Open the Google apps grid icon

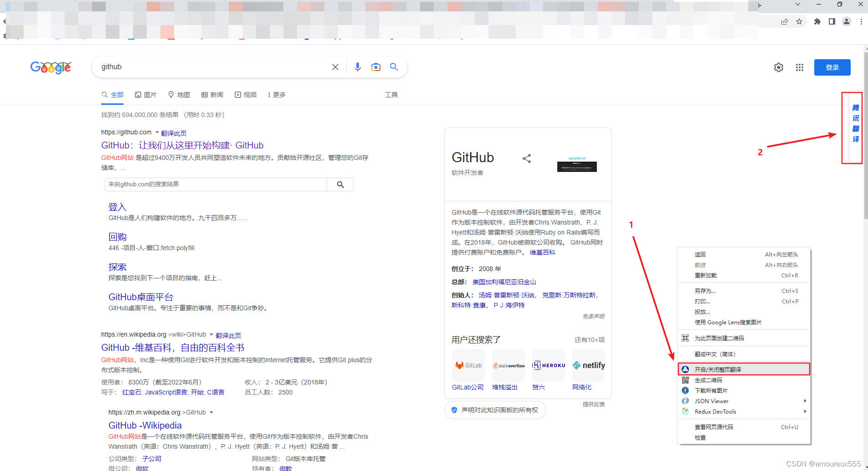(x=800, y=67)
